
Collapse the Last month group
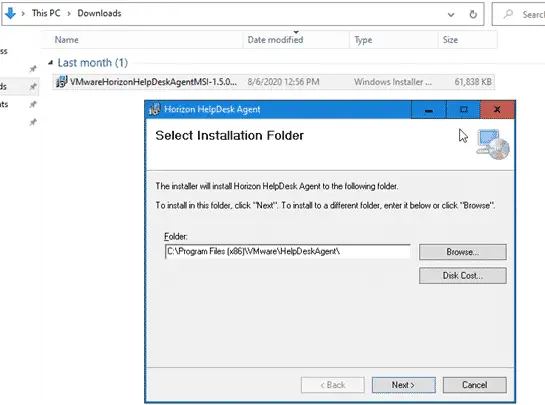pyautogui.click(x=51, y=63)
